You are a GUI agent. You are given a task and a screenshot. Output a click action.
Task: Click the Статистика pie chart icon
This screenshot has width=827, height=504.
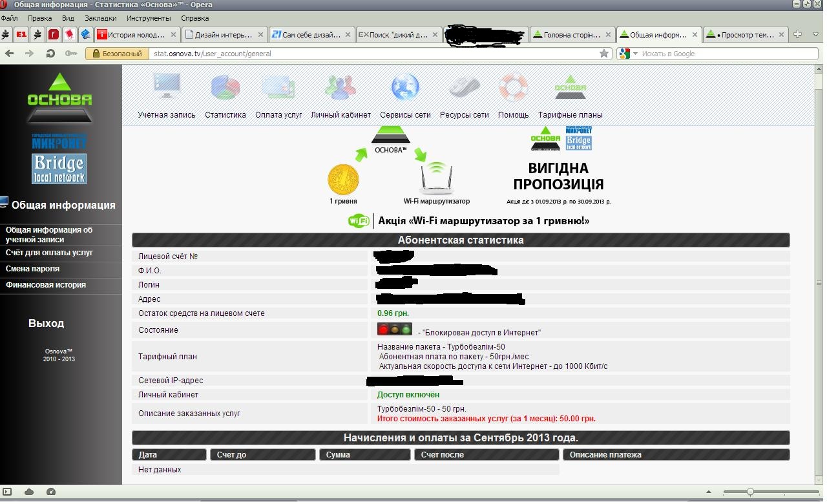coord(225,87)
